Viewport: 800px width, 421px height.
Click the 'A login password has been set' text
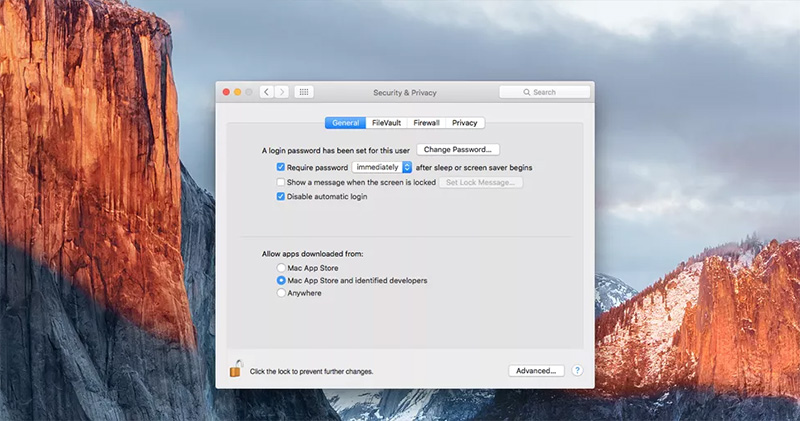(336, 151)
